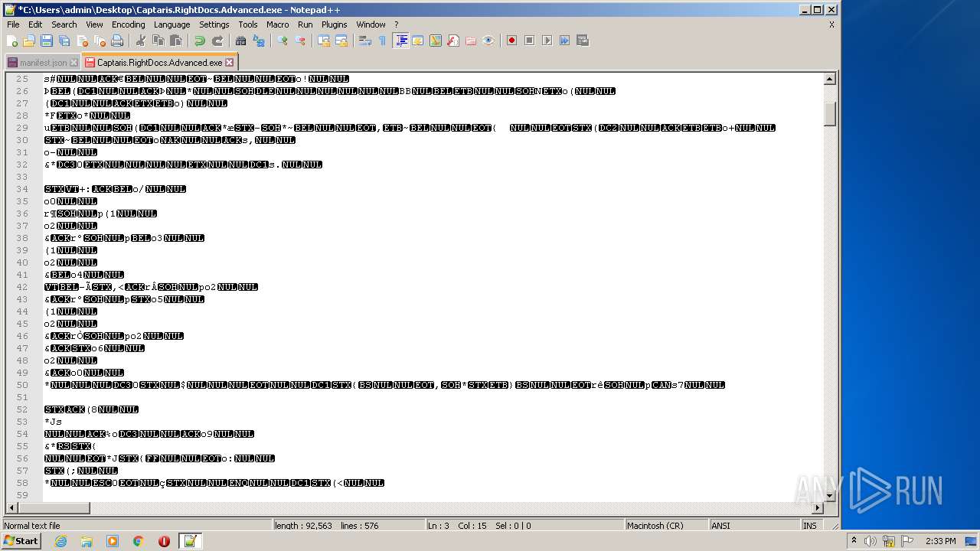Click the Save Recorded Macro toolbar icon
This screenshot has width=980, height=551.
pyautogui.click(x=582, y=41)
